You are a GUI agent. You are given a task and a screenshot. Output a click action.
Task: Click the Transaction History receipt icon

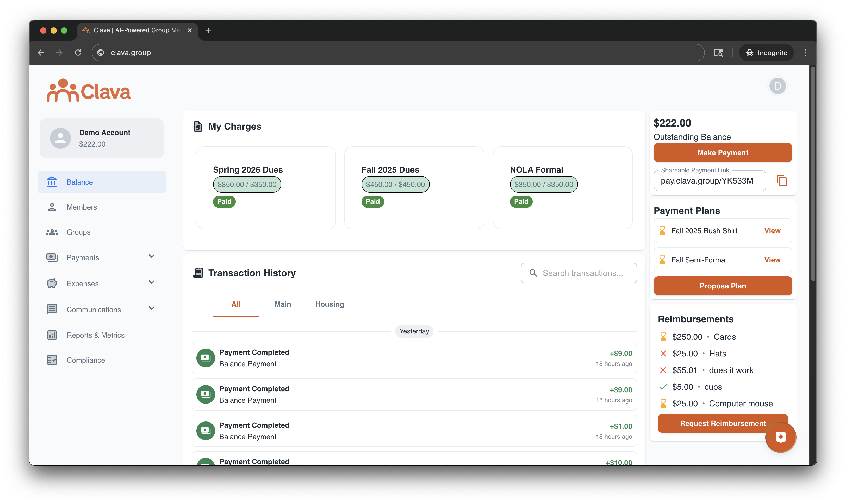(x=198, y=273)
